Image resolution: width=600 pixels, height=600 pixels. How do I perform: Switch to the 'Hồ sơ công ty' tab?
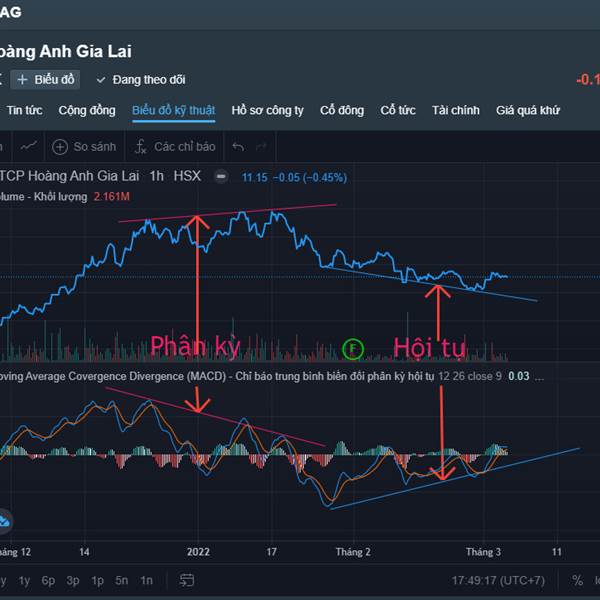[267, 111]
